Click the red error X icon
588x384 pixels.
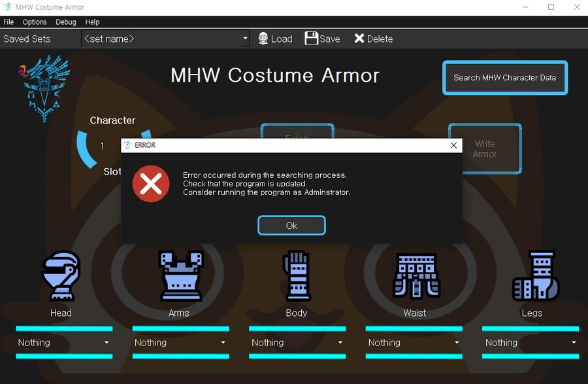point(151,183)
